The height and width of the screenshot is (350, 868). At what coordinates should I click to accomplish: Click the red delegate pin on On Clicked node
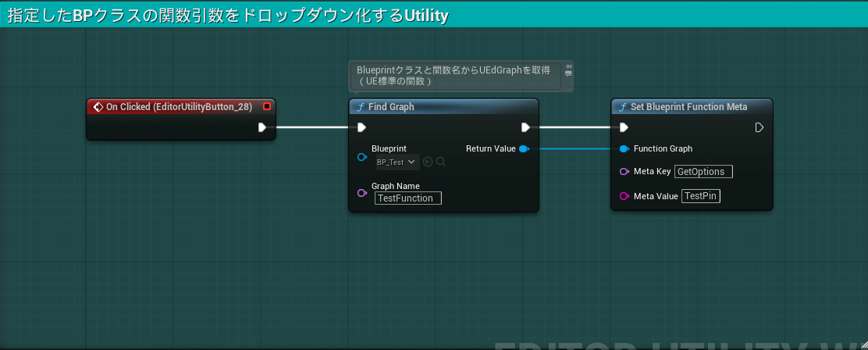click(x=267, y=106)
